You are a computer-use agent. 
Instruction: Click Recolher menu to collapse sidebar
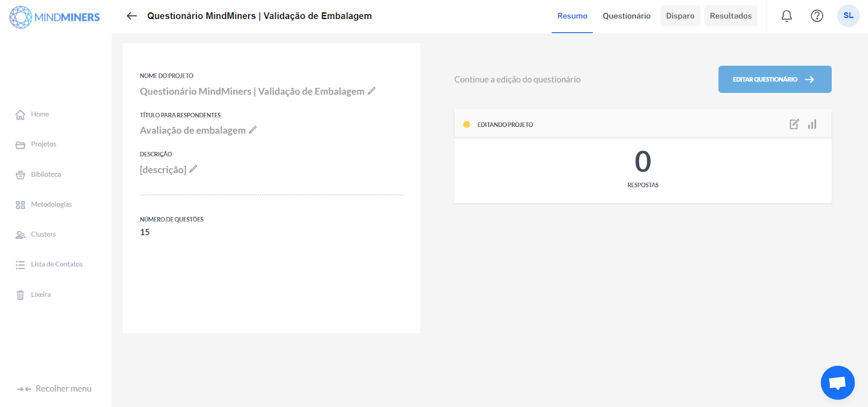[x=63, y=389]
